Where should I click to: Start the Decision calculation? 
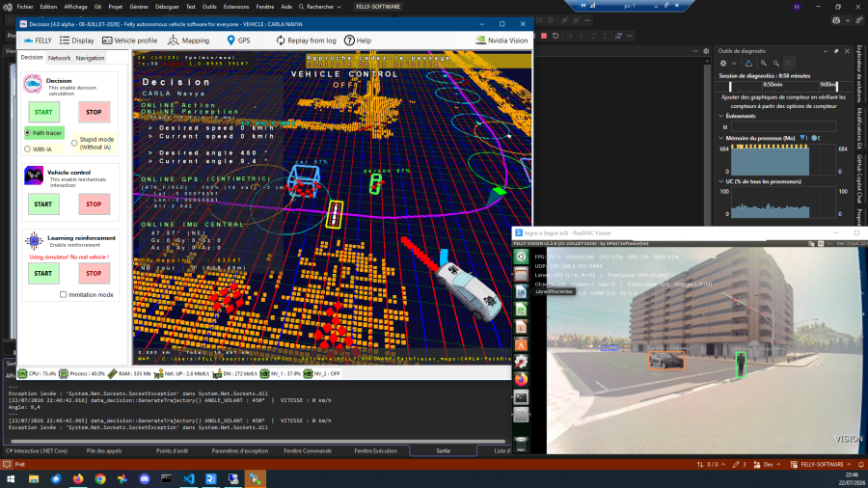43,112
